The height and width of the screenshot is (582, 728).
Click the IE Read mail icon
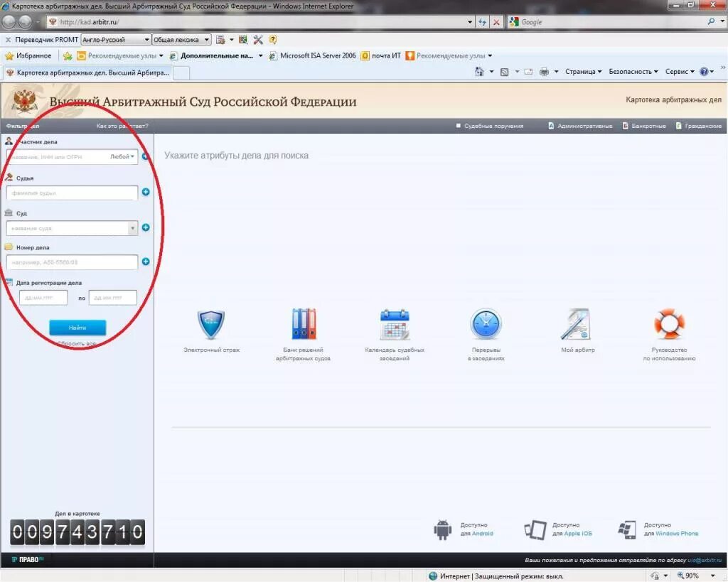click(x=528, y=72)
